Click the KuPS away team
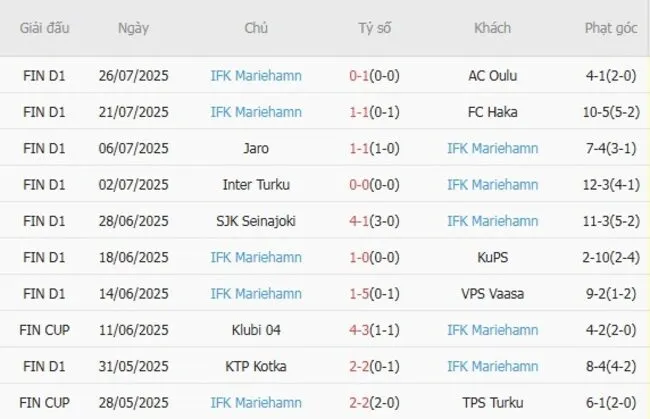 [492, 257]
